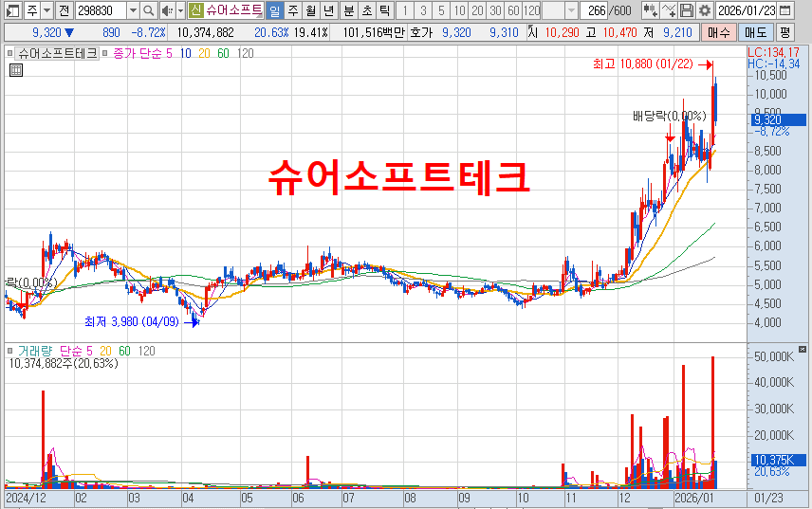
Task: Click the 01/23 date label on the time axis
Action: click(768, 499)
